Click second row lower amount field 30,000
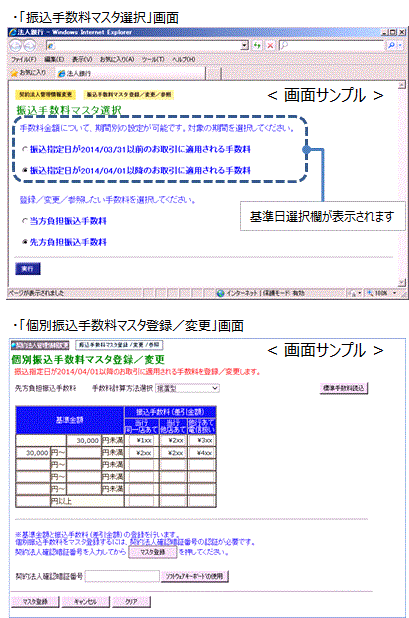Image resolution: width=409 pixels, height=618 pixels. [x=33, y=452]
